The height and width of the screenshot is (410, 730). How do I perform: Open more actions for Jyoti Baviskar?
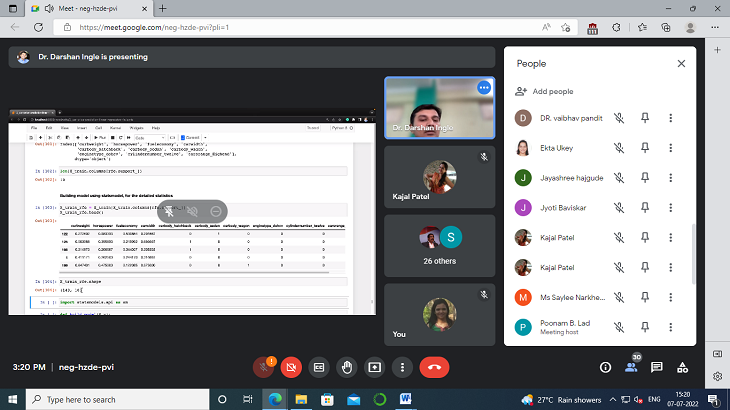point(670,208)
